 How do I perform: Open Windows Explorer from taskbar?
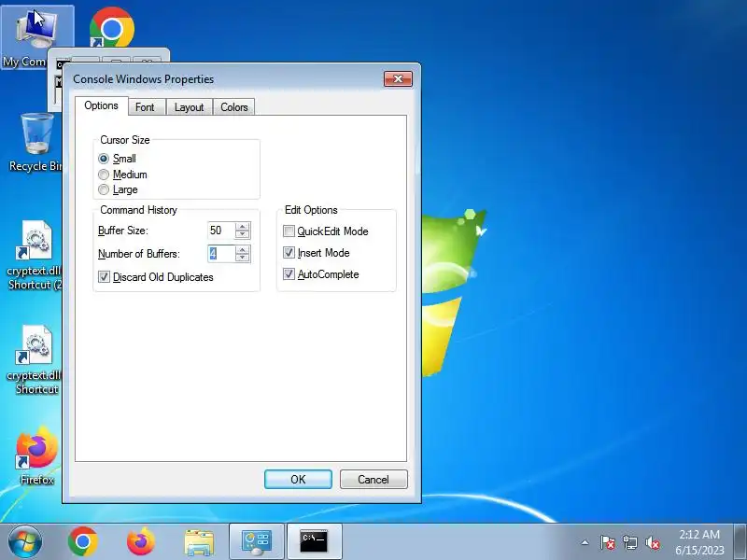pyautogui.click(x=199, y=541)
